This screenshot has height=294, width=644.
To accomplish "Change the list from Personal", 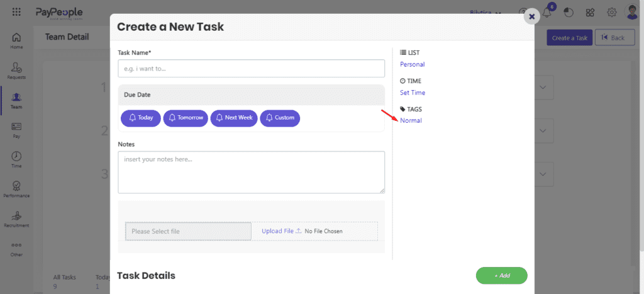I will (x=413, y=65).
